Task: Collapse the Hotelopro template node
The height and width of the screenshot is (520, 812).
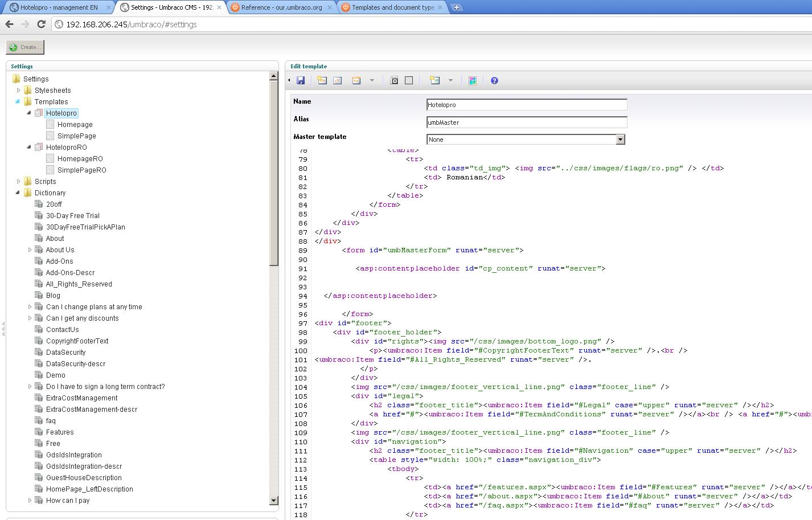Action: pyautogui.click(x=29, y=113)
